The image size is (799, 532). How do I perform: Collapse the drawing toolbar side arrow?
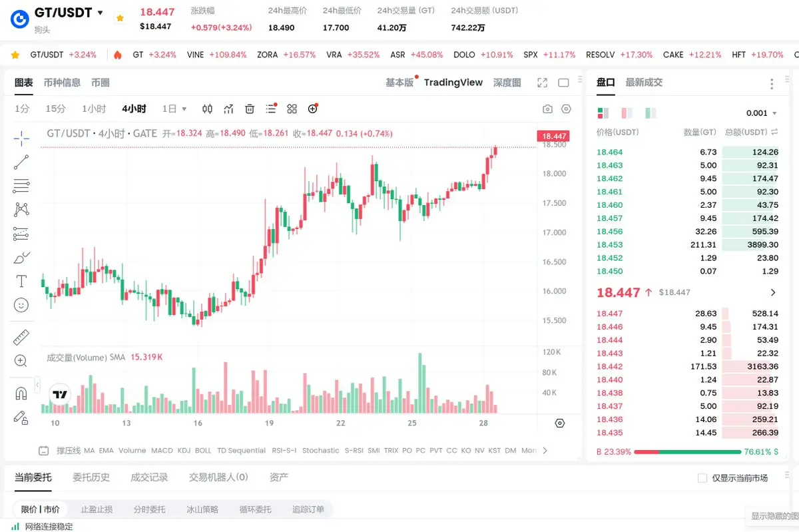37,385
